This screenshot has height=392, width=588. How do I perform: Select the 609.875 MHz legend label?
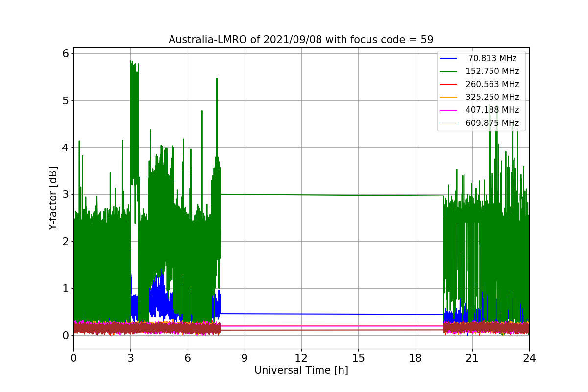492,123
